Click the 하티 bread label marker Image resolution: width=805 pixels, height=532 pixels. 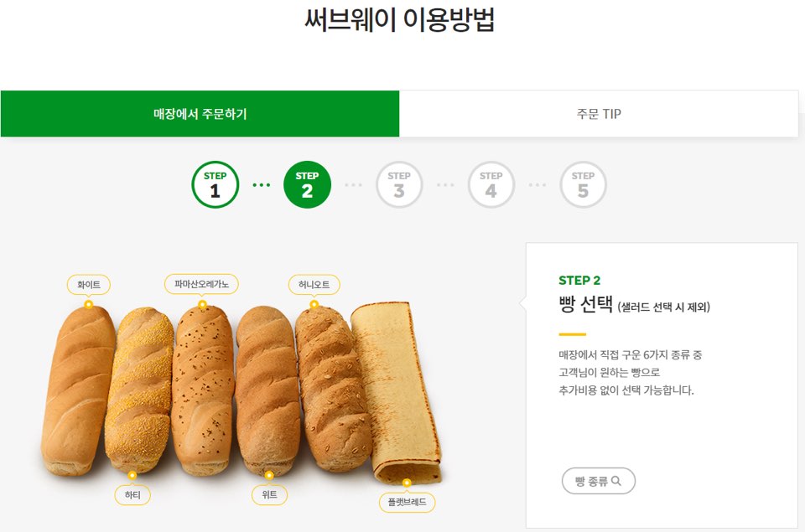point(132,495)
